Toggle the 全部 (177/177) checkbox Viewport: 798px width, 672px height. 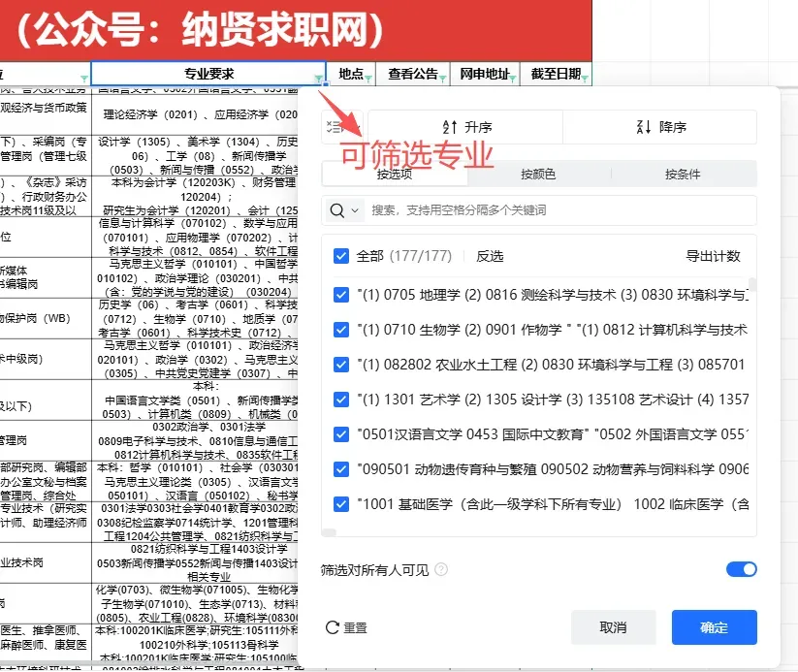(x=341, y=256)
